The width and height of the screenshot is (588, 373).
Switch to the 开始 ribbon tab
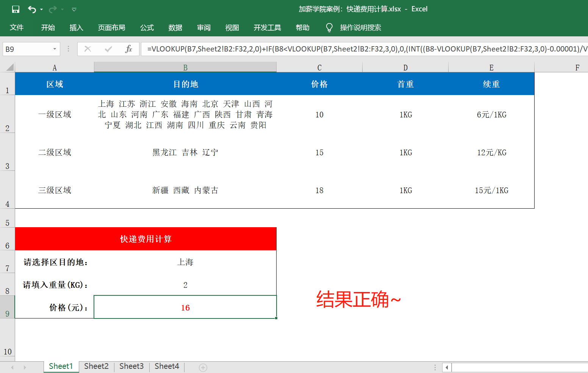[48, 28]
